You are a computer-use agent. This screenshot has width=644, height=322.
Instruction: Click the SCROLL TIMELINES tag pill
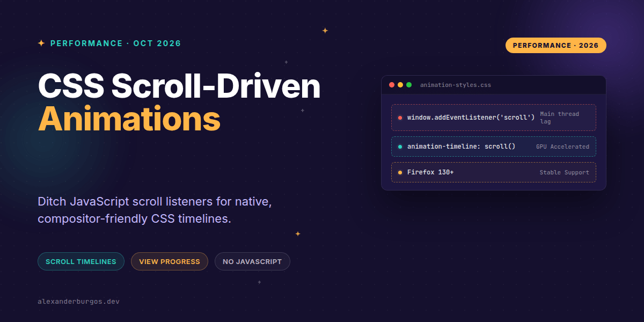click(x=81, y=261)
